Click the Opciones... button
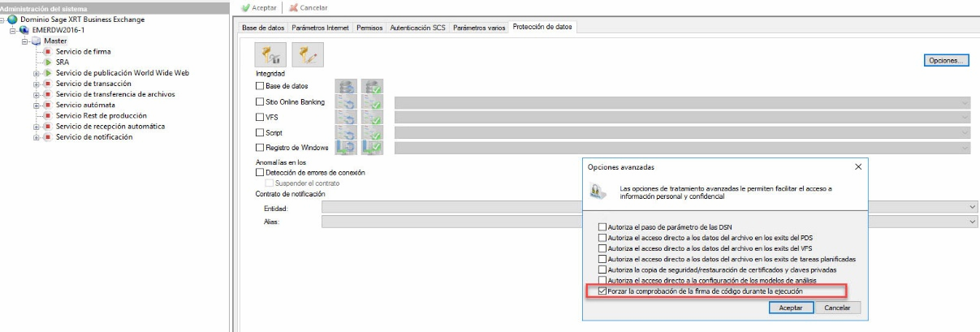This screenshot has width=980, height=332. pos(946,61)
